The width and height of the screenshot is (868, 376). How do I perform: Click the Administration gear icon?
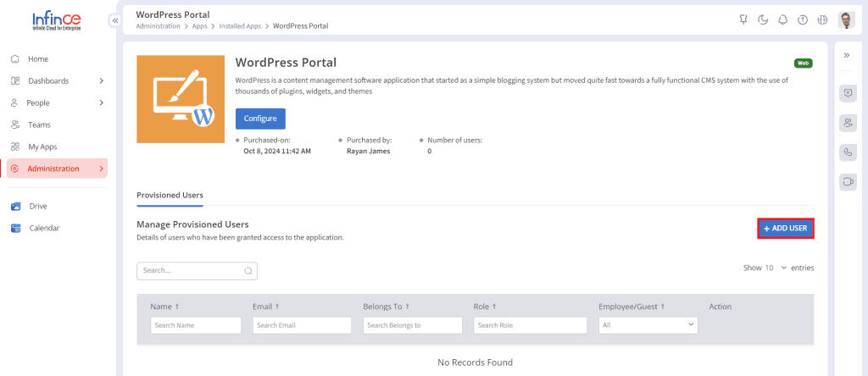pos(15,169)
